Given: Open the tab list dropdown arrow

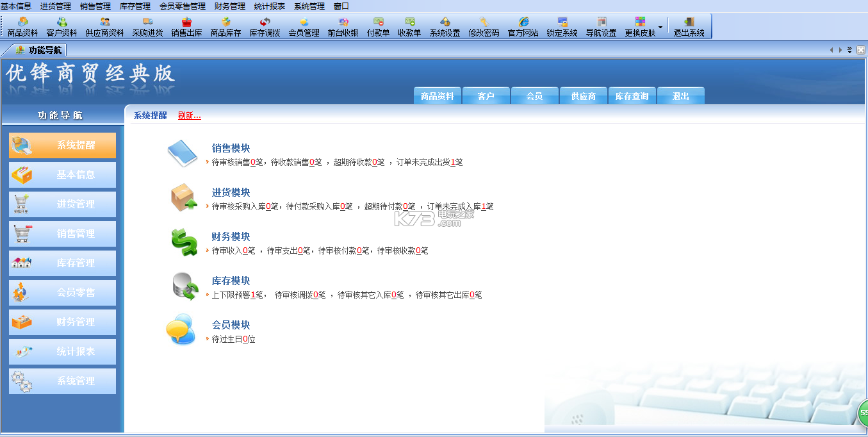Looking at the screenshot, I should (849, 50).
